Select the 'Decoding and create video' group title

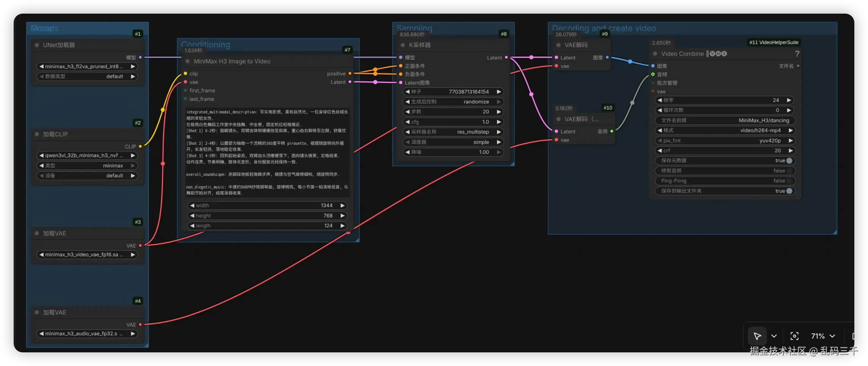[604, 28]
